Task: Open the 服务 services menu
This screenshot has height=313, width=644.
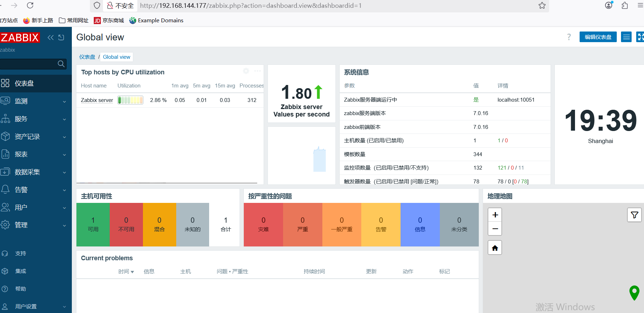Action: [x=35, y=119]
